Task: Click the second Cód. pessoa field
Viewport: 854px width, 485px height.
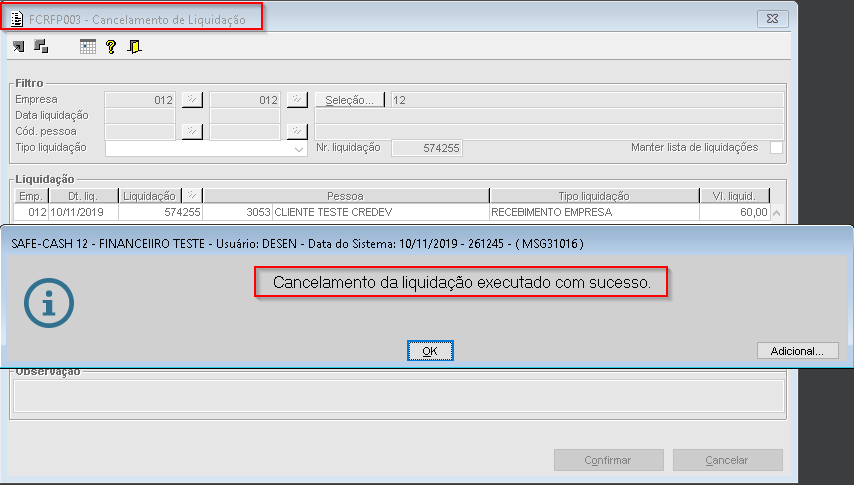Action: point(245,131)
